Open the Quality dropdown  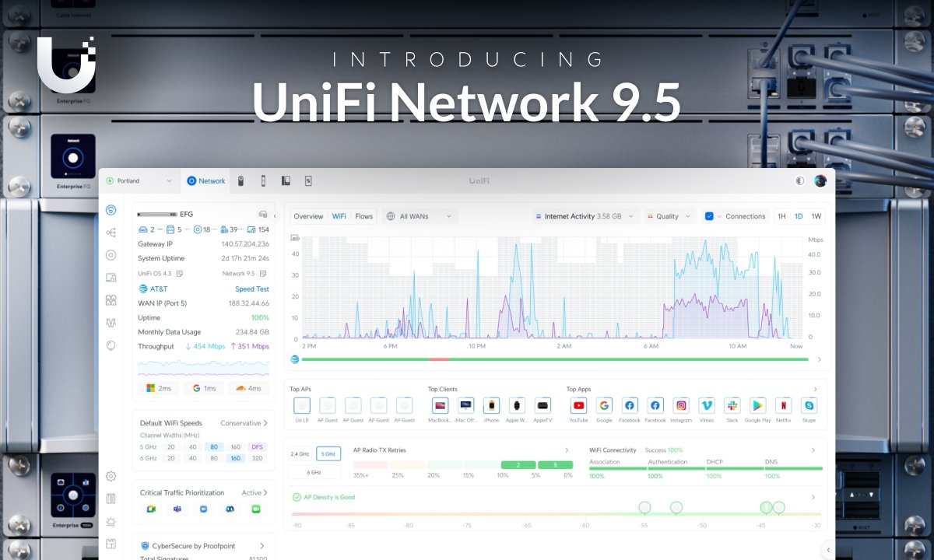tap(670, 216)
